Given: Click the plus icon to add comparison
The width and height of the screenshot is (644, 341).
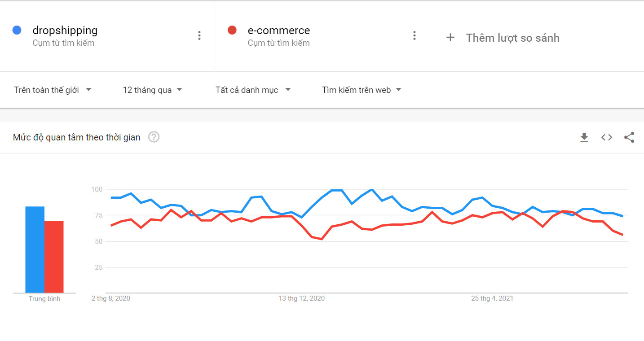Looking at the screenshot, I should click(450, 38).
